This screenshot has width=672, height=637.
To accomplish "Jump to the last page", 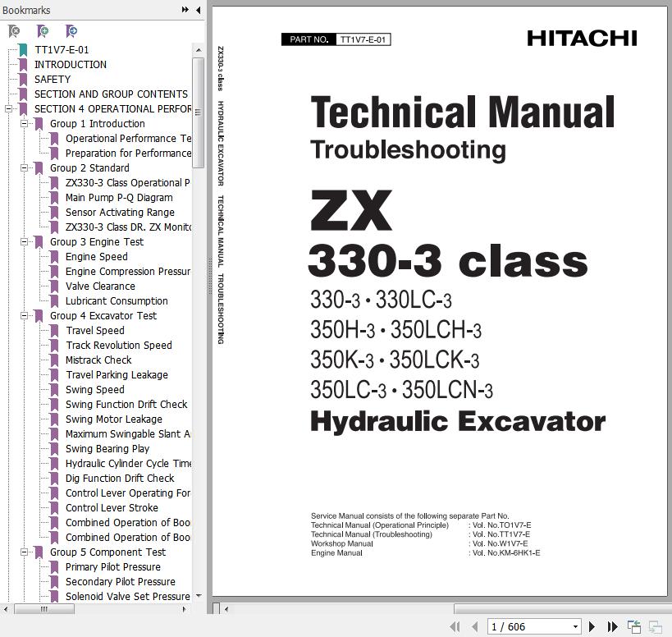I will pyautogui.click(x=612, y=626).
